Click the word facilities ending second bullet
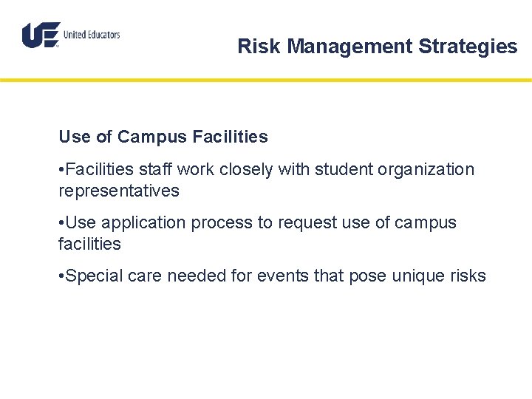Screen dimensions: 532x399 (89, 244)
